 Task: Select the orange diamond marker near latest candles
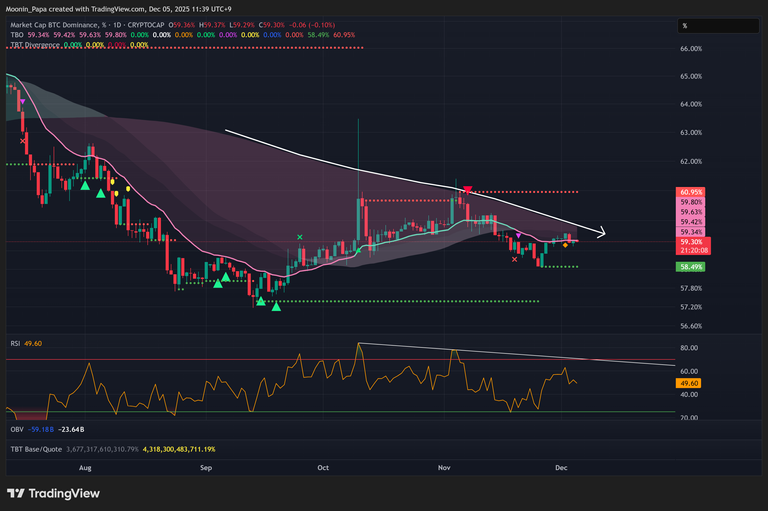tap(566, 245)
